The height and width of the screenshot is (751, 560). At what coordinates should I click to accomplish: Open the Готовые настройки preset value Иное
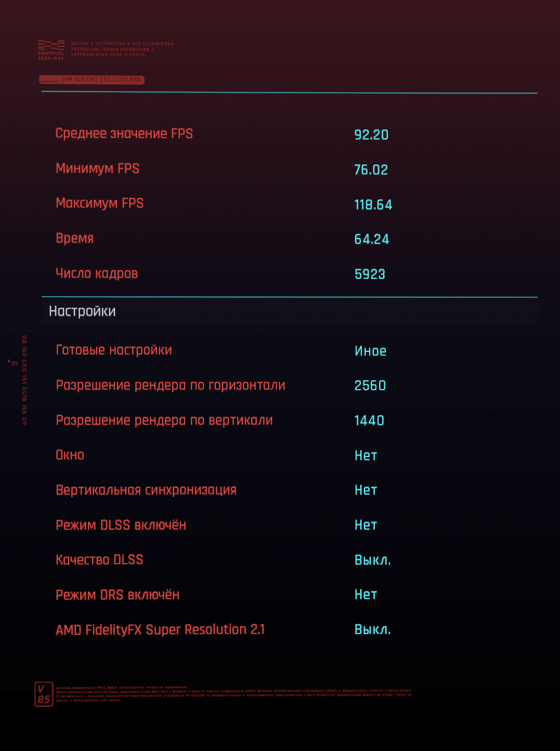point(371,351)
